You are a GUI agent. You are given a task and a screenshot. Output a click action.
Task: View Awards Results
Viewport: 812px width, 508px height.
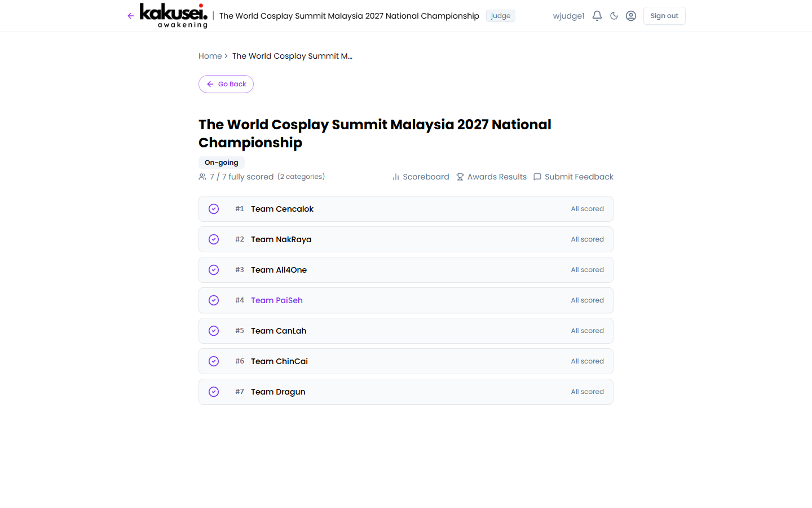tap(491, 177)
